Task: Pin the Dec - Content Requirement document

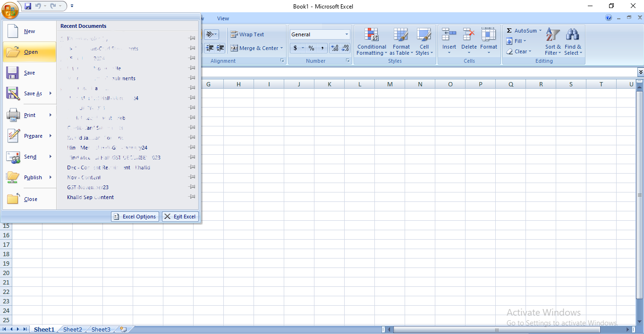Action: (192, 167)
